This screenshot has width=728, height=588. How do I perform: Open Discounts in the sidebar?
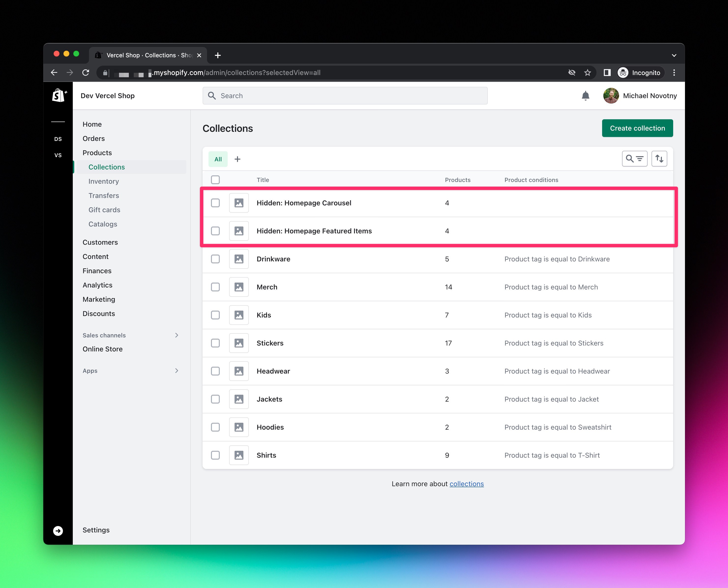pyautogui.click(x=99, y=314)
